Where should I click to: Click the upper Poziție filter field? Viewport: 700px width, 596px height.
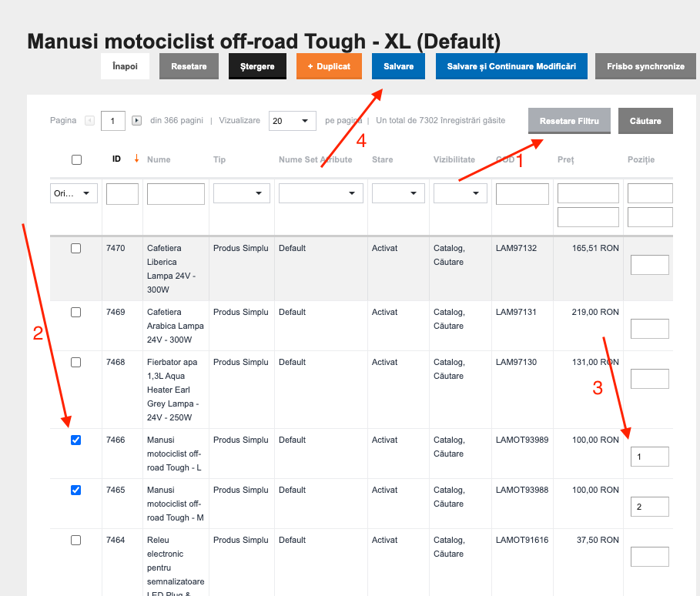(650, 193)
